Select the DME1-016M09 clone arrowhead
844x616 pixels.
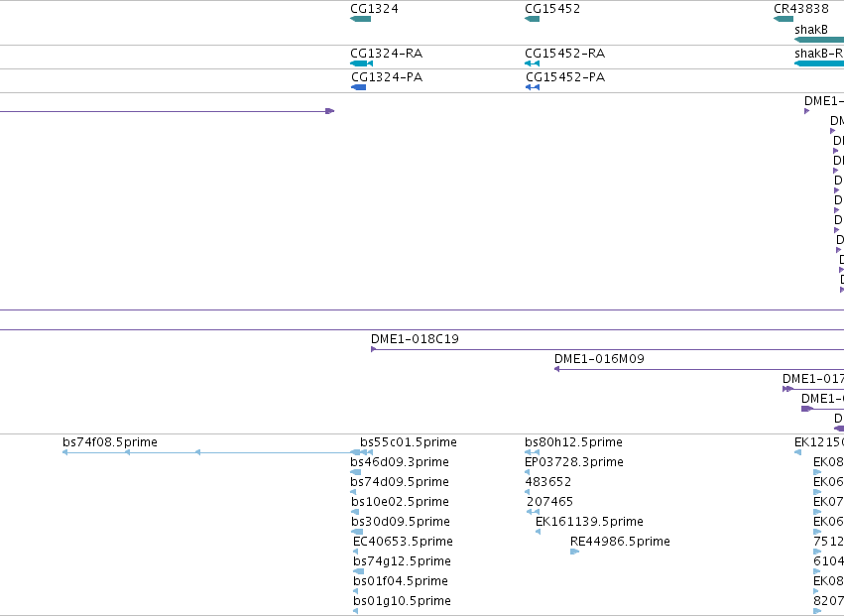click(557, 369)
